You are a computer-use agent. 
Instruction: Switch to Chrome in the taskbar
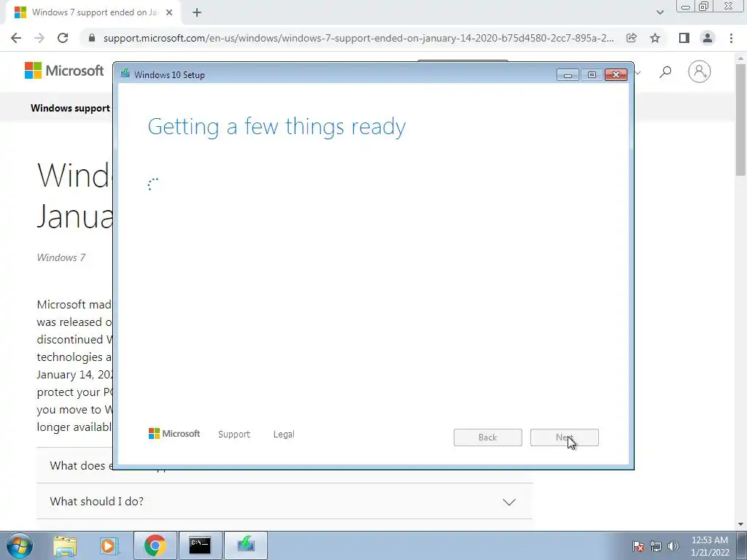155,545
